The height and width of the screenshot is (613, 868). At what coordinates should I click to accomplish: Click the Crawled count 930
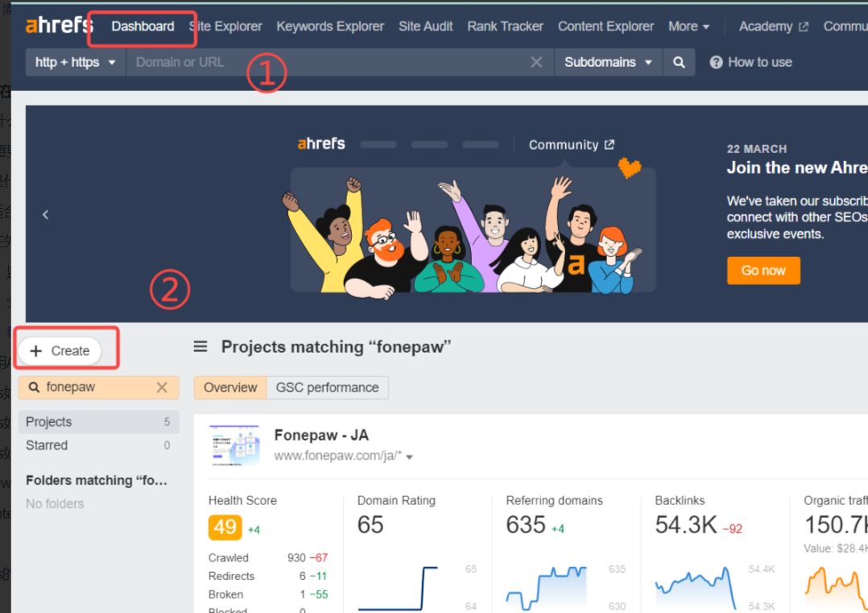click(296, 557)
